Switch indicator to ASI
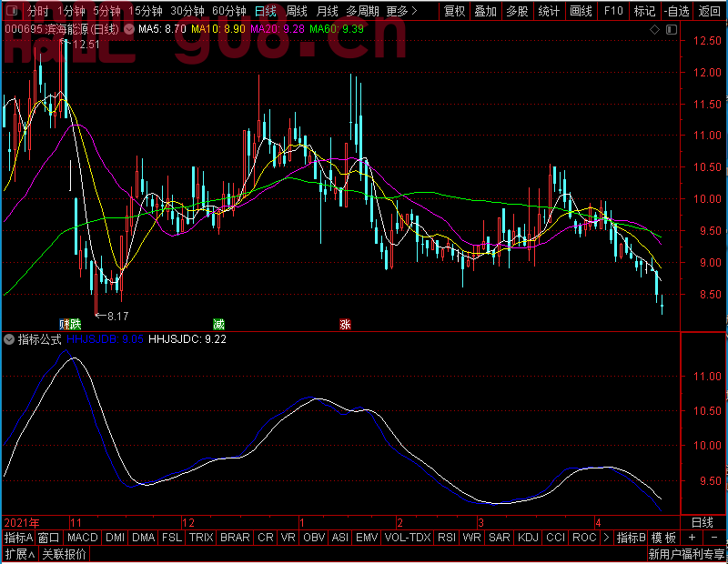Image resolution: width=728 pixels, height=564 pixels. point(340,538)
